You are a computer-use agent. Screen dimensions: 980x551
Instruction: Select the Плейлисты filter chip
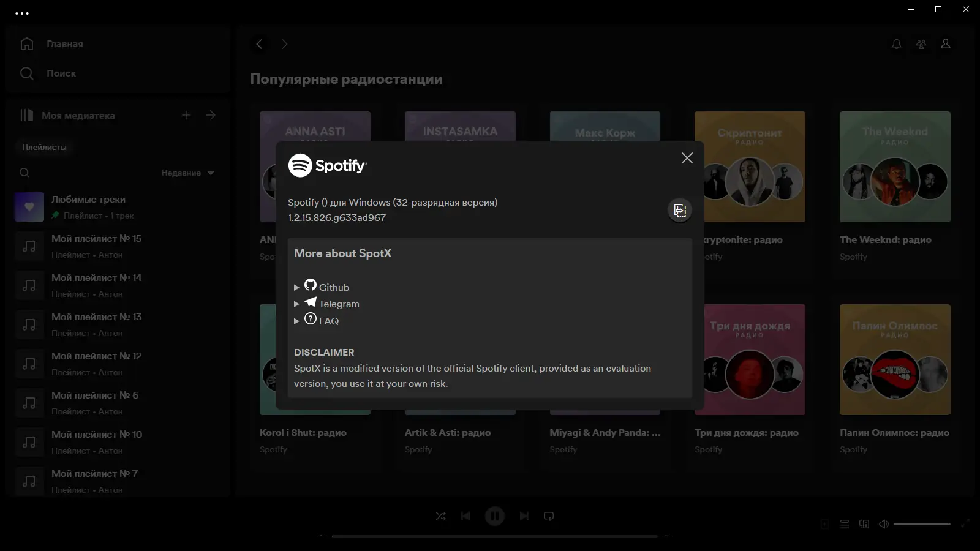point(44,147)
